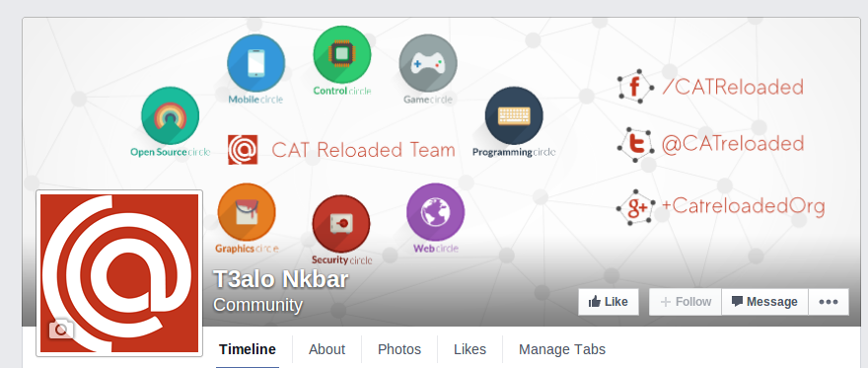Screen dimensions: 868x368
Task: Click the +CatreloadedOrg text
Action: point(743,206)
